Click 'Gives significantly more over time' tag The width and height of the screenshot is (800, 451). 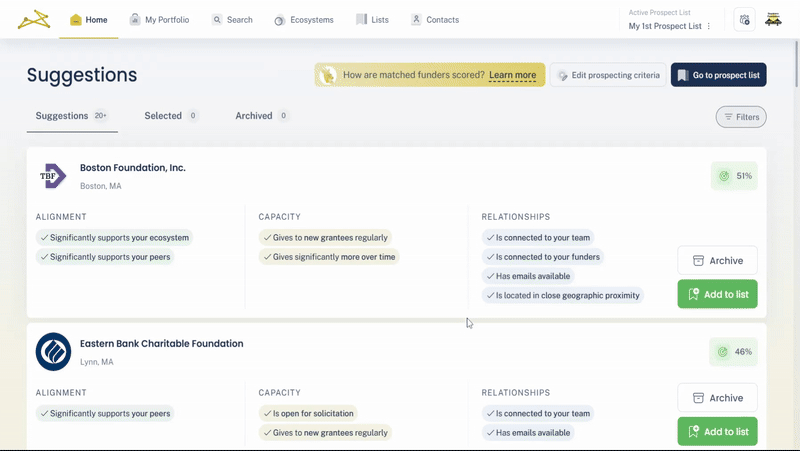click(329, 257)
